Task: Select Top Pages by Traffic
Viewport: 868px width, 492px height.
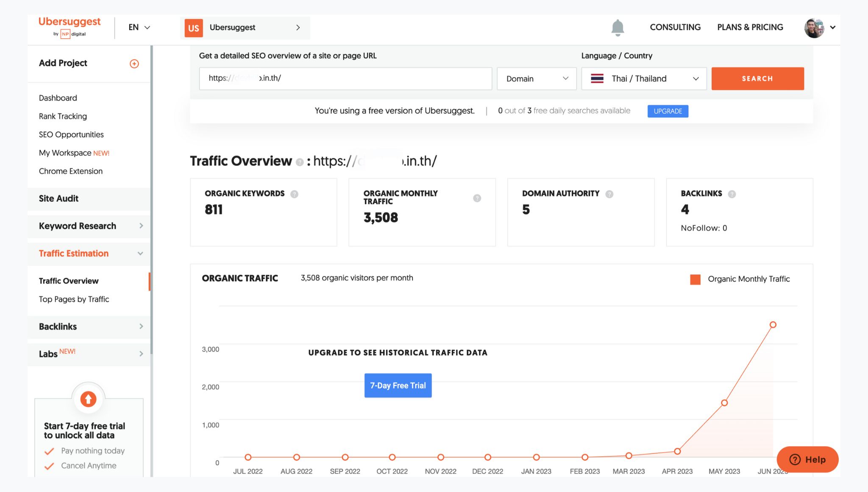Action: pyautogui.click(x=74, y=299)
